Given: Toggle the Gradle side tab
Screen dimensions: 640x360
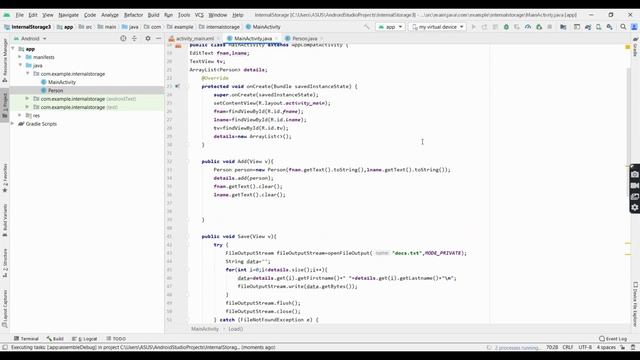Looking at the screenshot, I should (x=636, y=47).
